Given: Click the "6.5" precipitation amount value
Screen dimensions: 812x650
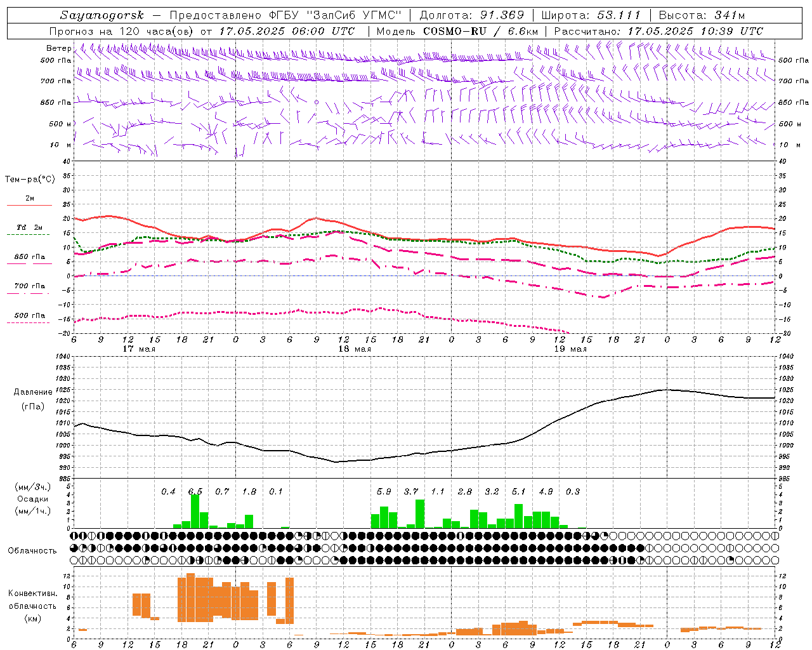Looking at the screenshot, I should (195, 491).
